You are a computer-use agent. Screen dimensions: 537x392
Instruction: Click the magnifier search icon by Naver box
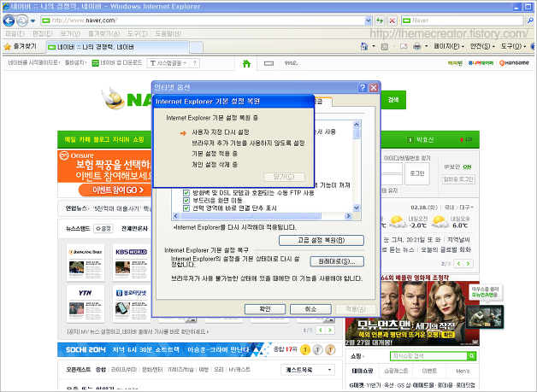529,20
